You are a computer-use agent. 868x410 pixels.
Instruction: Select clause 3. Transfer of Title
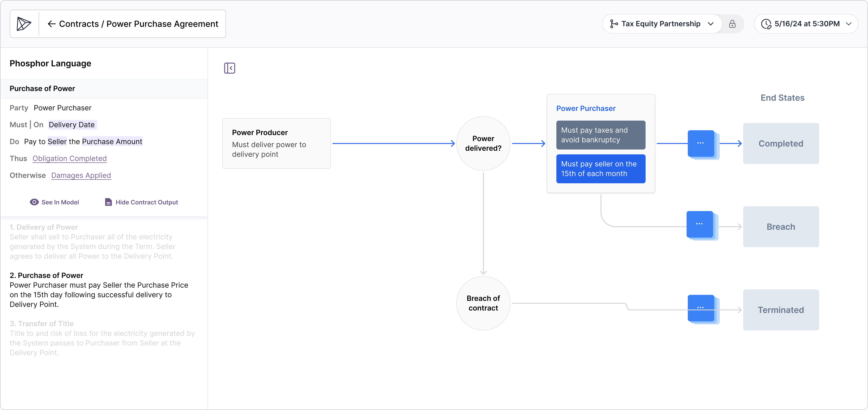click(x=102, y=338)
